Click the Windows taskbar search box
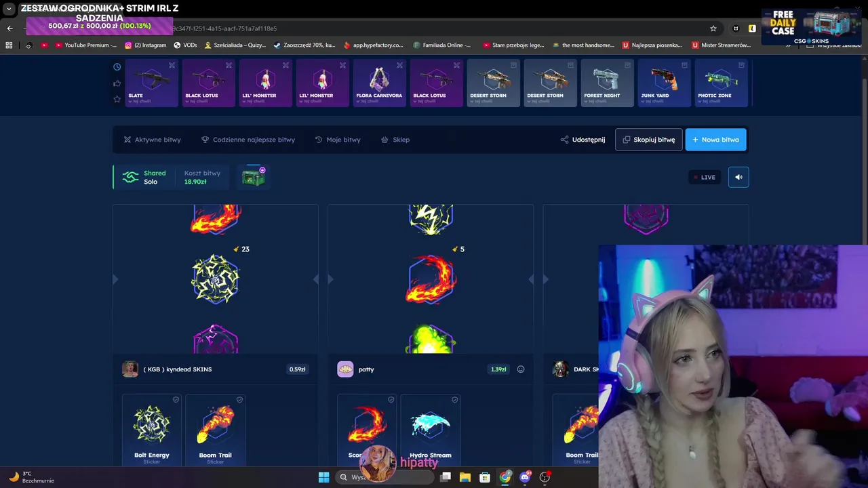868x488 pixels. [x=384, y=477]
